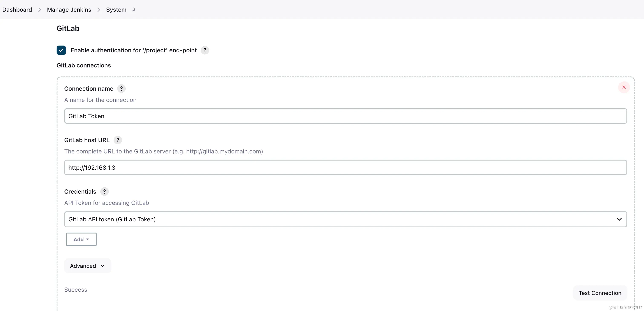Open Connection name help question mark

(121, 89)
